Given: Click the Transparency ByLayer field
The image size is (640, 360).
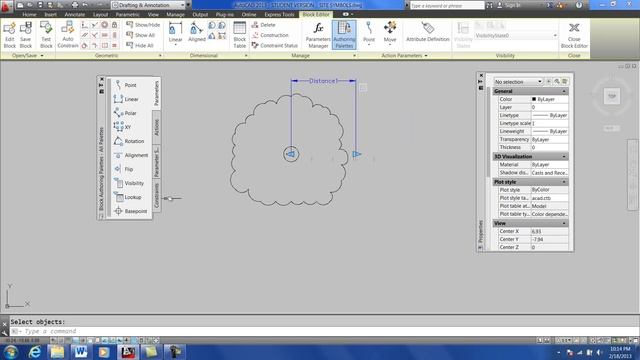Looking at the screenshot, I should [549, 139].
